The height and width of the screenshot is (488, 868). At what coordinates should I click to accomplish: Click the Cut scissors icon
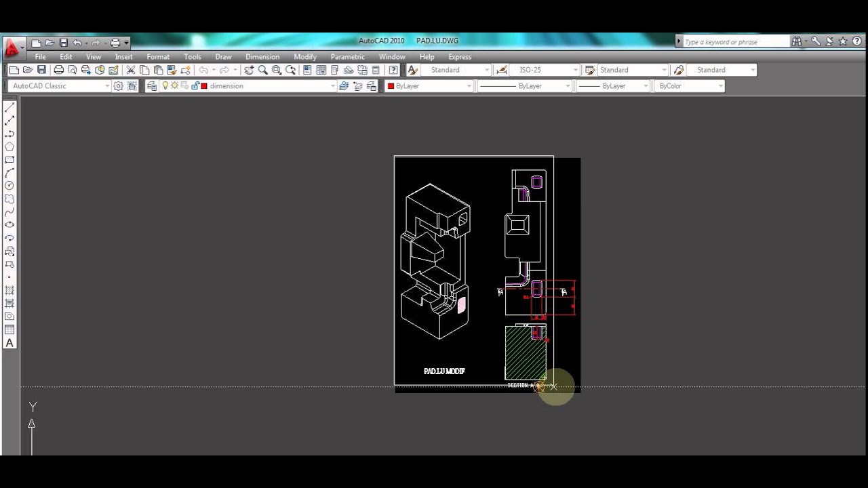pos(131,70)
